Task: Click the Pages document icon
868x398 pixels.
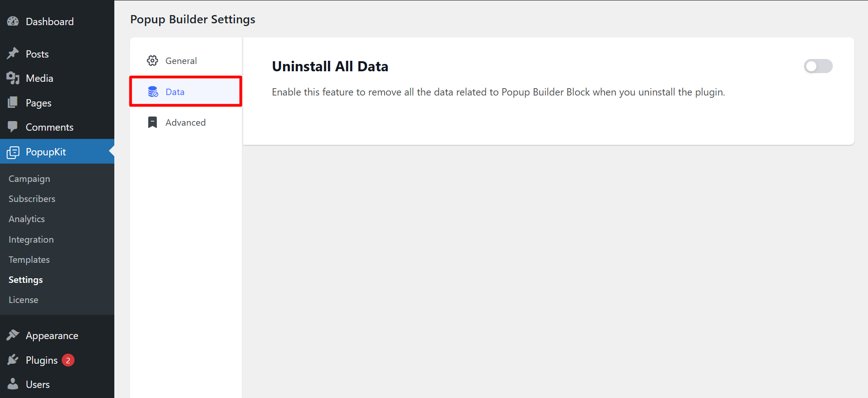Action: pos(13,103)
